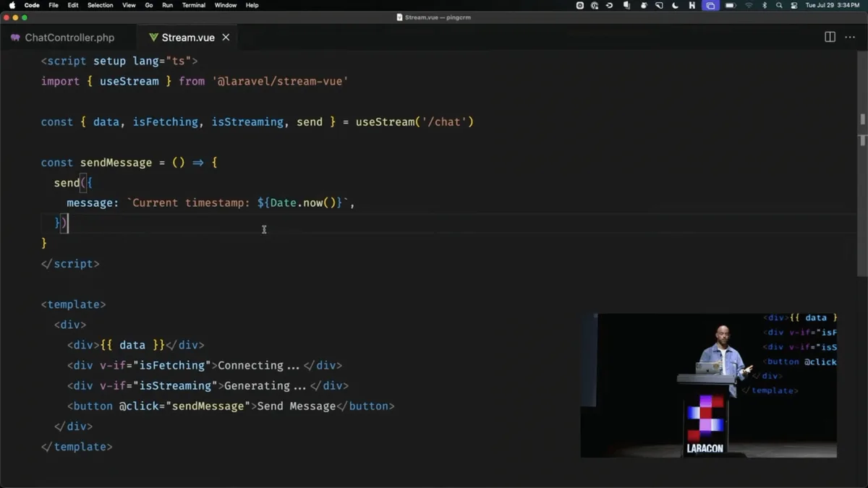Image resolution: width=868 pixels, height=488 pixels.
Task: Open the File menu
Action: click(54, 5)
